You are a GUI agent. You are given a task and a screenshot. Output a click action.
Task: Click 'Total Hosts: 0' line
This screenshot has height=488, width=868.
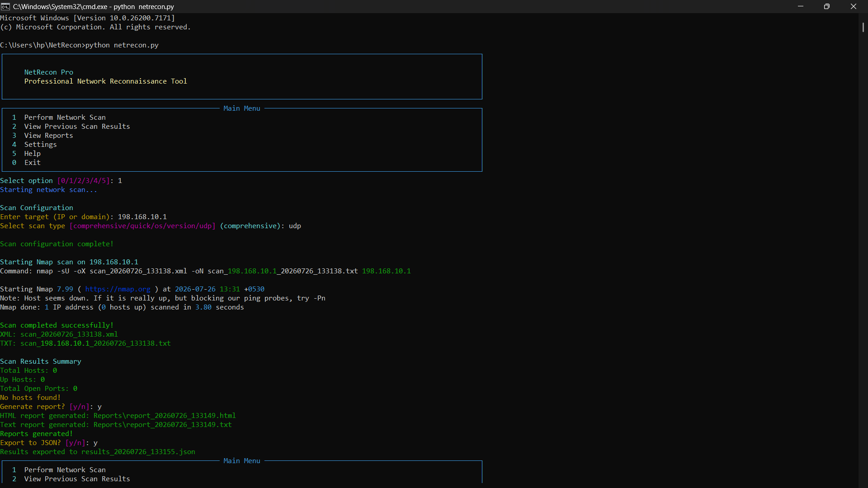[28, 371]
